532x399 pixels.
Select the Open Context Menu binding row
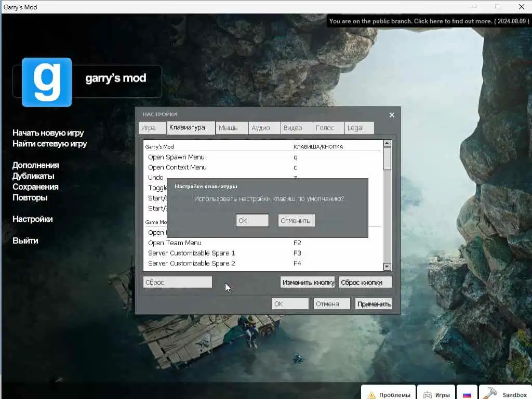263,167
